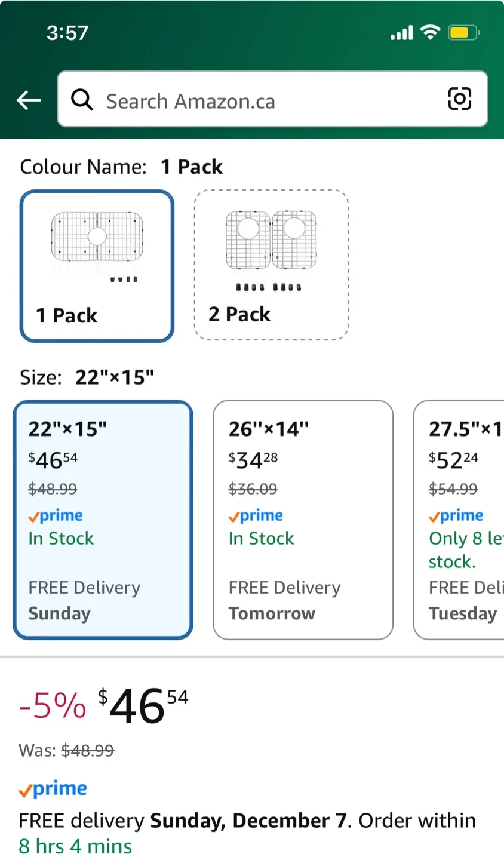The height and width of the screenshot is (860, 504).
Task: Tap the Prime badge on the 26"×14" card
Action: pos(256,515)
